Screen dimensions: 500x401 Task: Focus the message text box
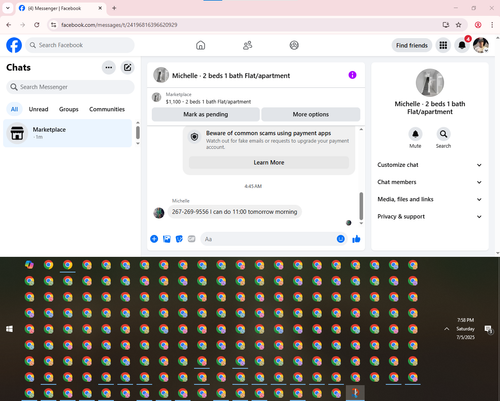[273, 239]
